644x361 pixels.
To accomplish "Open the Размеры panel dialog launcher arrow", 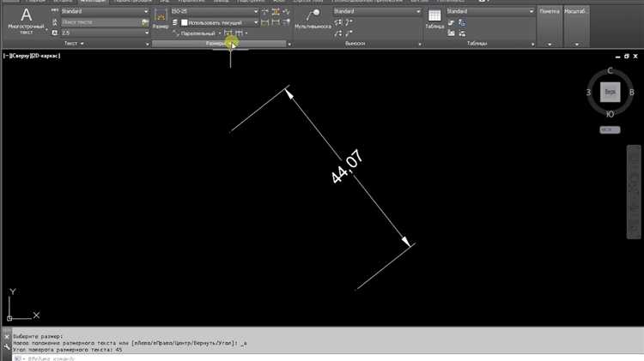I will pos(289,44).
